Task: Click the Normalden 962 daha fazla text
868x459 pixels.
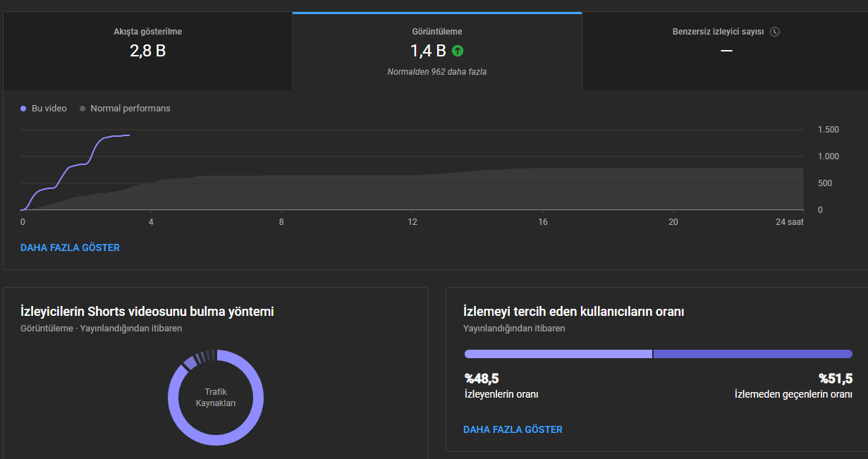Action: coord(437,72)
